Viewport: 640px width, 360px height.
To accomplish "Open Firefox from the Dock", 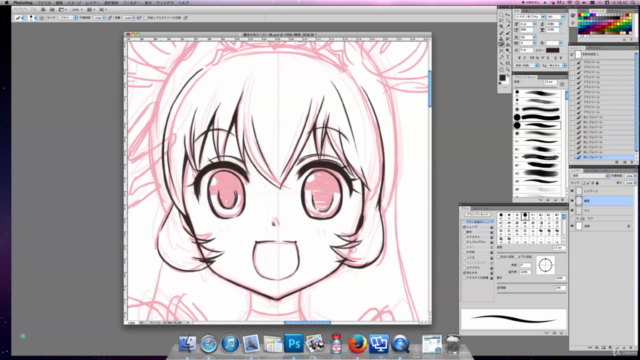I will [x=357, y=343].
